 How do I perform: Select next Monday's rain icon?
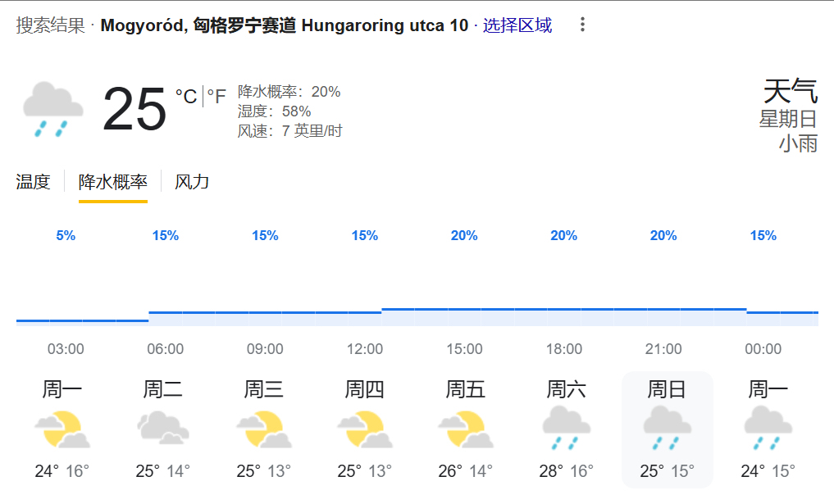[x=768, y=429]
